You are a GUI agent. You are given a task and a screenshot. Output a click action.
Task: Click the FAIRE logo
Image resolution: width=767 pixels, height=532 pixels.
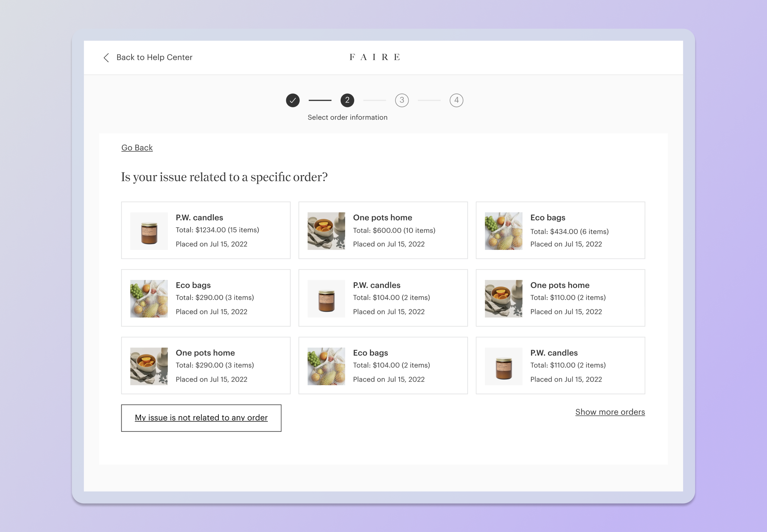[374, 57]
